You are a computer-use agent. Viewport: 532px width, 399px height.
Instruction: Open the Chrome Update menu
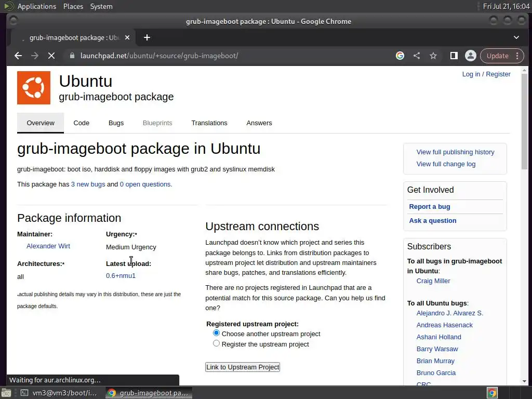pos(502,56)
